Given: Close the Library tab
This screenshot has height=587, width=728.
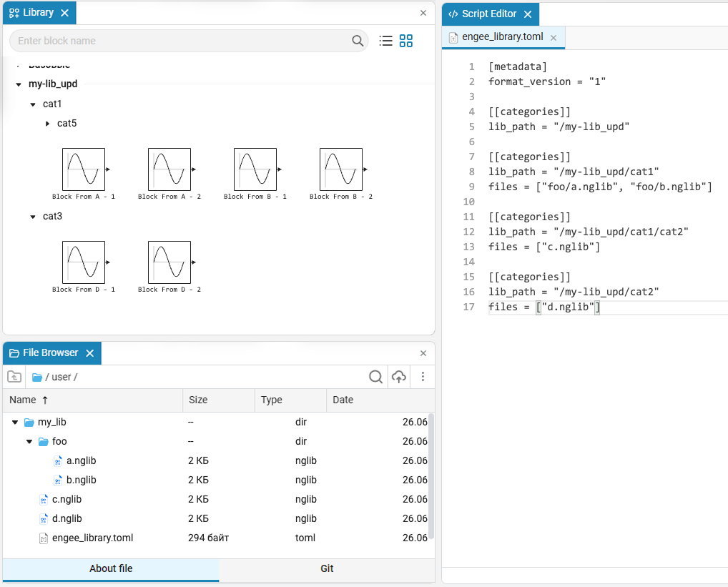Looking at the screenshot, I should [x=64, y=13].
